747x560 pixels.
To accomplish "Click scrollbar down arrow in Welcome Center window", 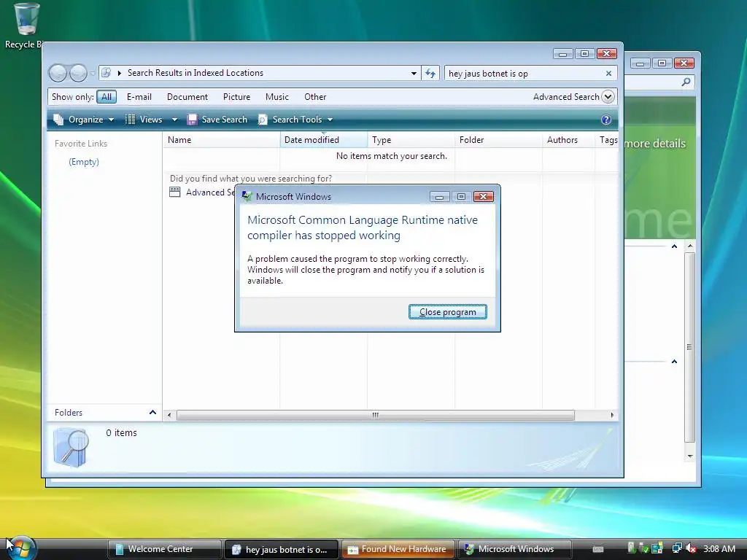I will point(690,456).
